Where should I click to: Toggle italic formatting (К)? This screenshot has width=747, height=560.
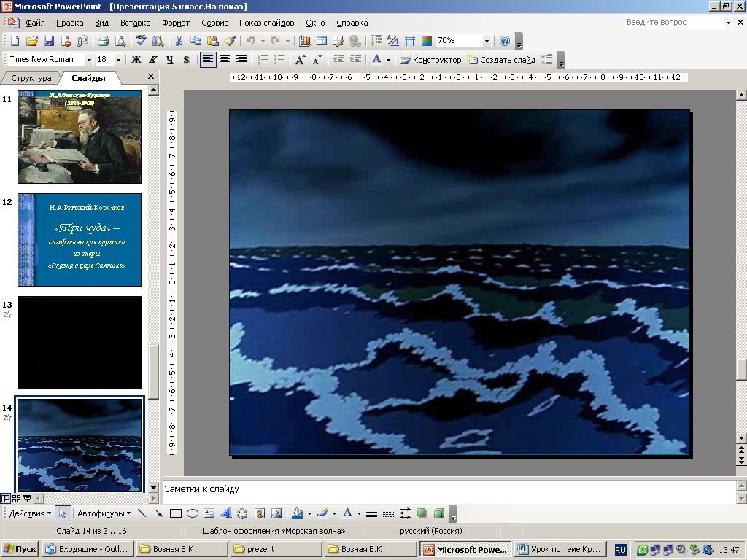point(153,60)
